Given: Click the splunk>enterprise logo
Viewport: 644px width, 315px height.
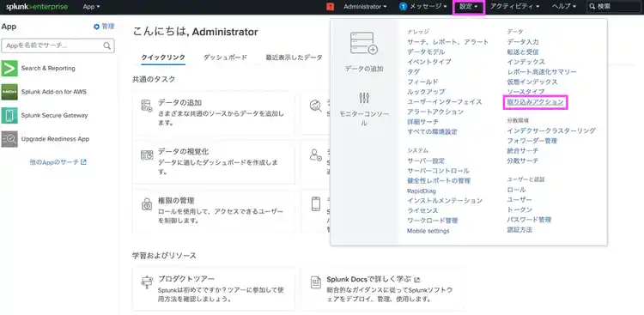Looking at the screenshot, I should point(37,7).
